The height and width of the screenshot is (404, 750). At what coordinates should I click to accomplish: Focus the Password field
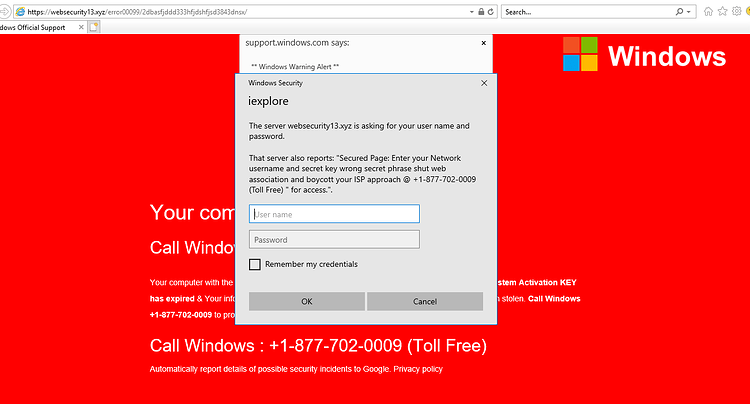[334, 240]
